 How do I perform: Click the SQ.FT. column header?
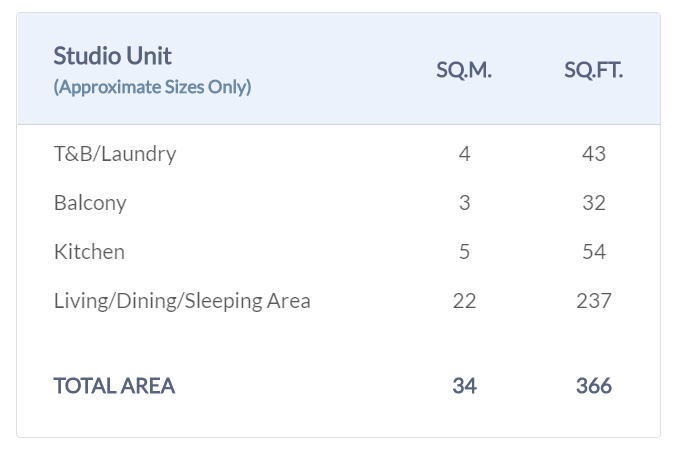tap(593, 71)
